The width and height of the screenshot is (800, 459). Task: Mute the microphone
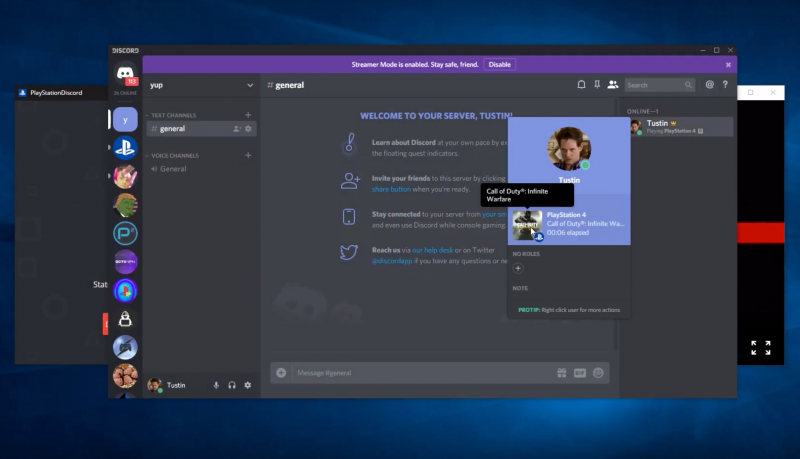pyautogui.click(x=216, y=385)
